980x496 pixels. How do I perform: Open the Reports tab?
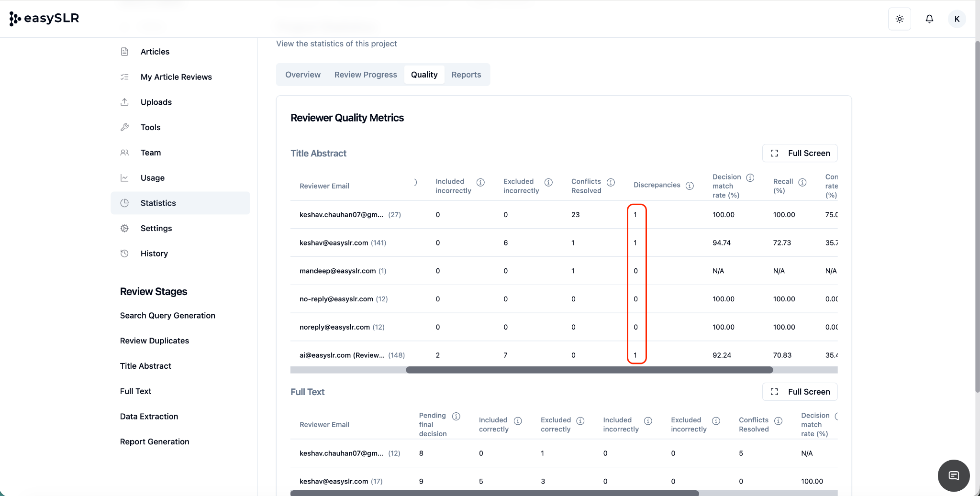click(466, 75)
